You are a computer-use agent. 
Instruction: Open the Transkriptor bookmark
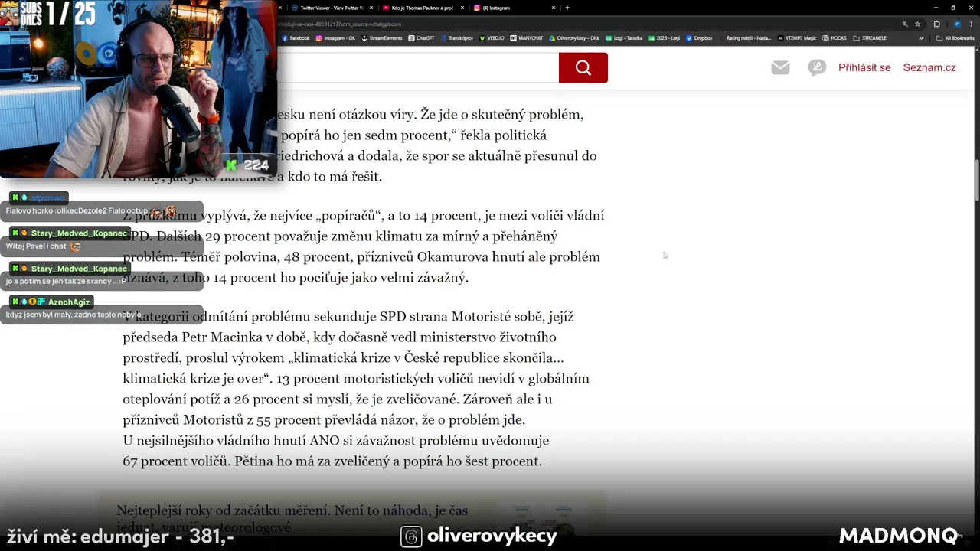pyautogui.click(x=457, y=38)
